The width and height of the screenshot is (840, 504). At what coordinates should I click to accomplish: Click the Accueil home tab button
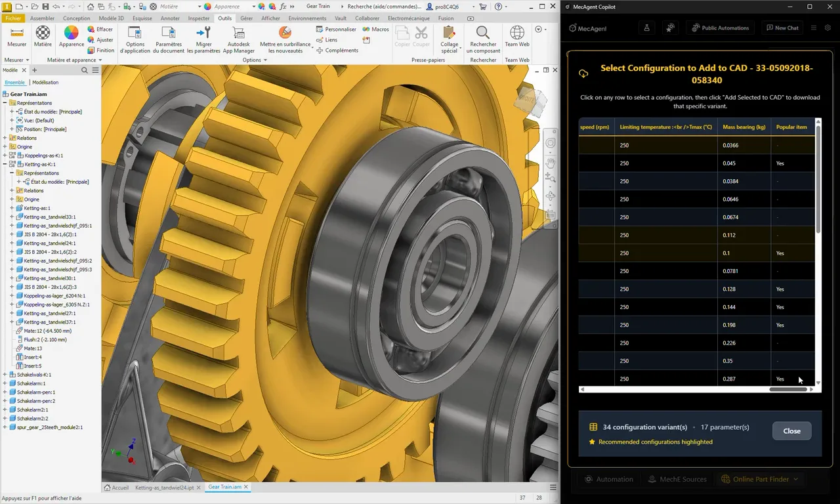(117, 488)
